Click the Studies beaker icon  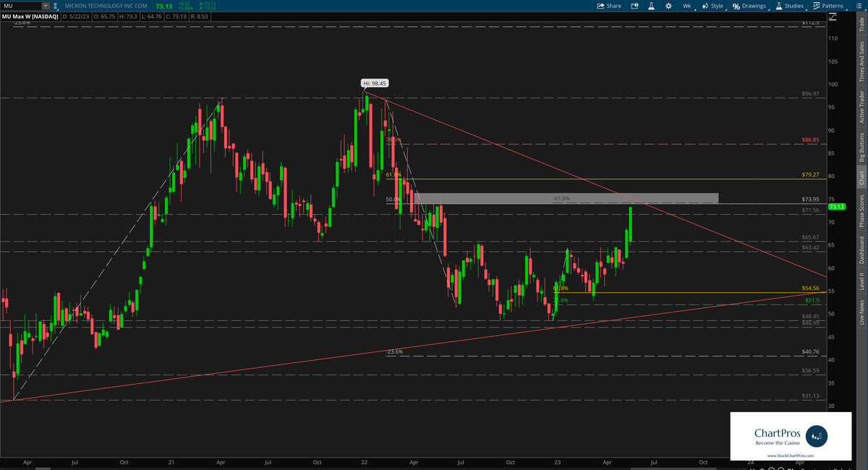[x=778, y=6]
